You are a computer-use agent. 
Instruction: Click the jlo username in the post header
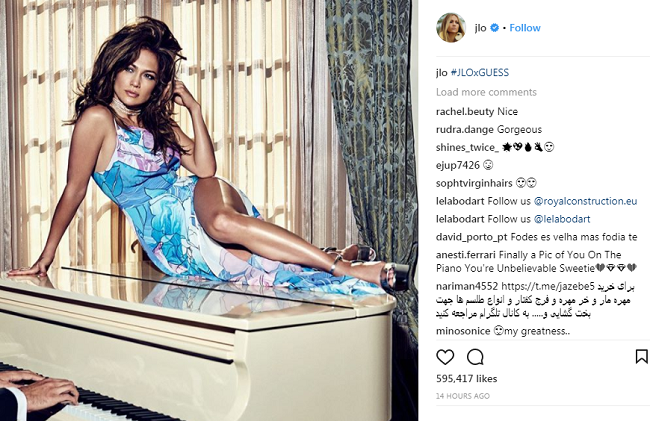pos(480,28)
